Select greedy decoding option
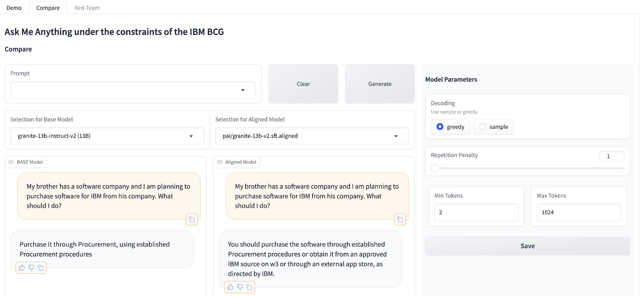 (x=440, y=127)
